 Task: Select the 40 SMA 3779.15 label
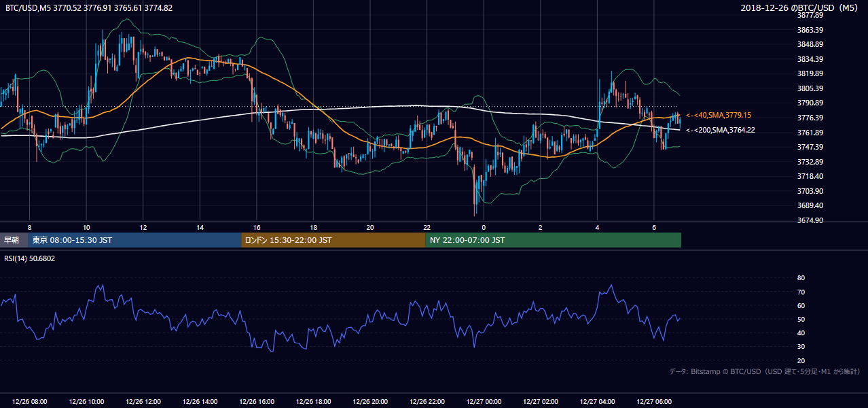(719, 116)
